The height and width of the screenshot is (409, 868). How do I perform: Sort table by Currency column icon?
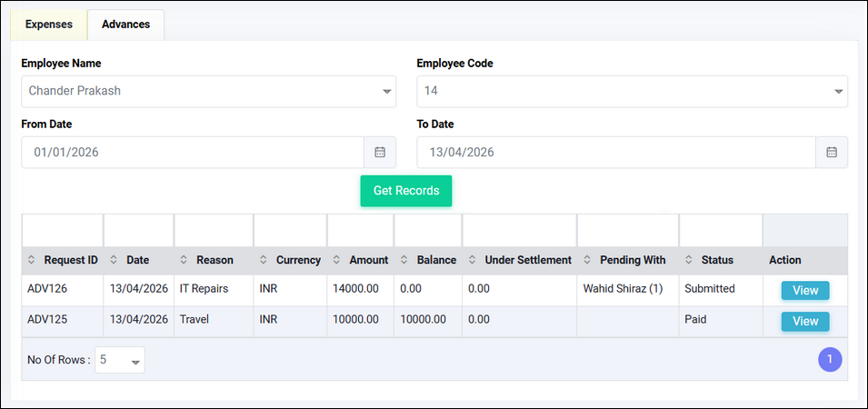(265, 261)
